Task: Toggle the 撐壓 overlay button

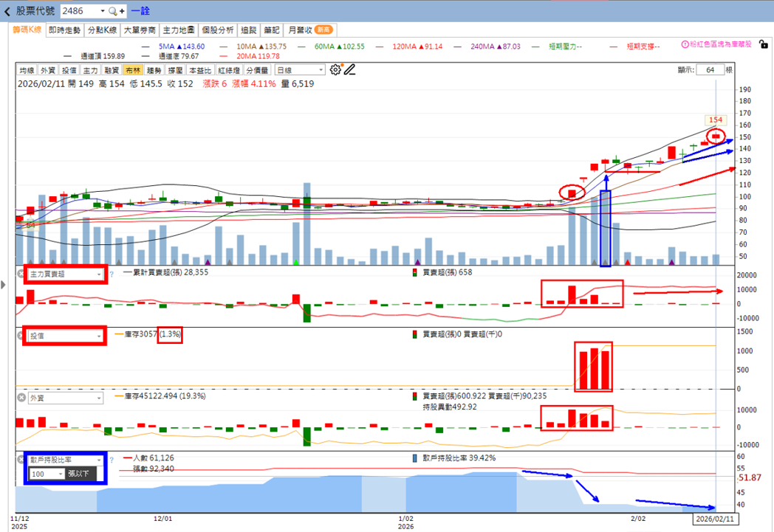Action: [175, 70]
